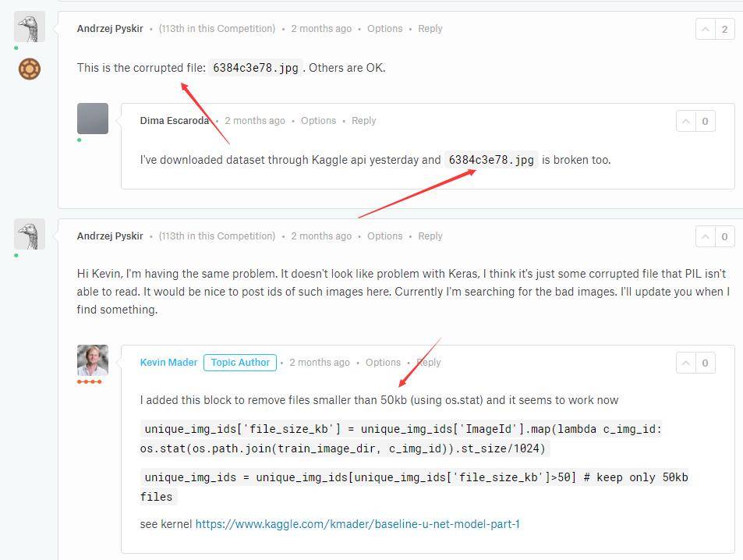Reply to the corrupted file comment

430,28
